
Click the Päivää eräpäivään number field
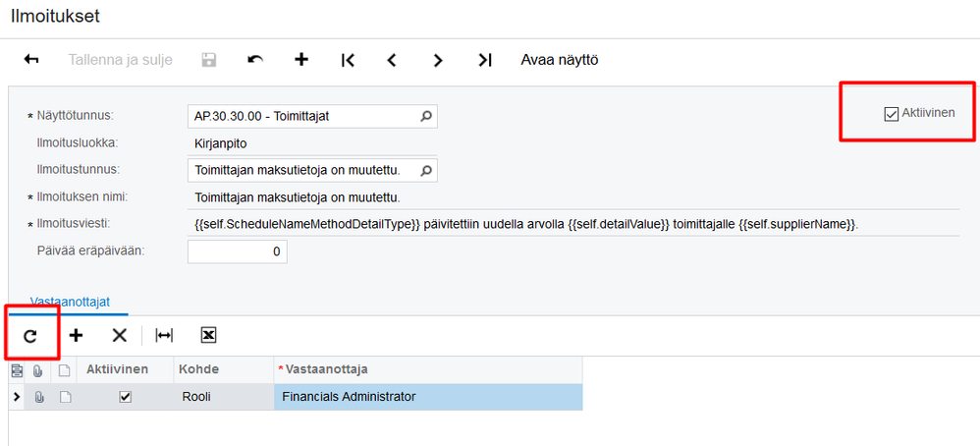pos(238,251)
